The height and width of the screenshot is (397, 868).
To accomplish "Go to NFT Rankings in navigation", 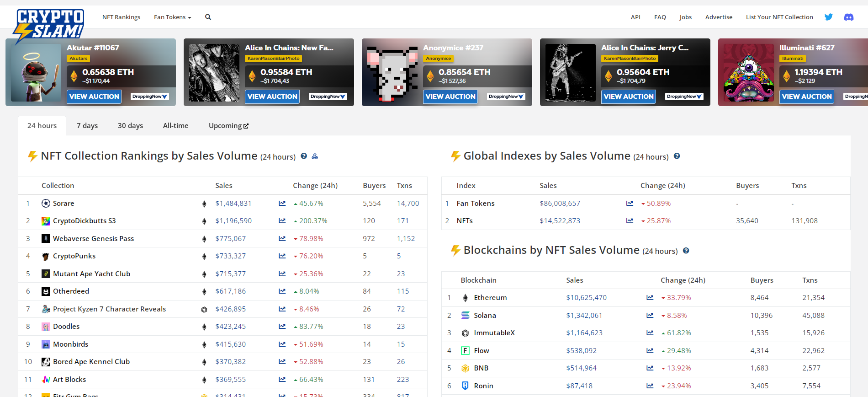I will pyautogui.click(x=121, y=17).
